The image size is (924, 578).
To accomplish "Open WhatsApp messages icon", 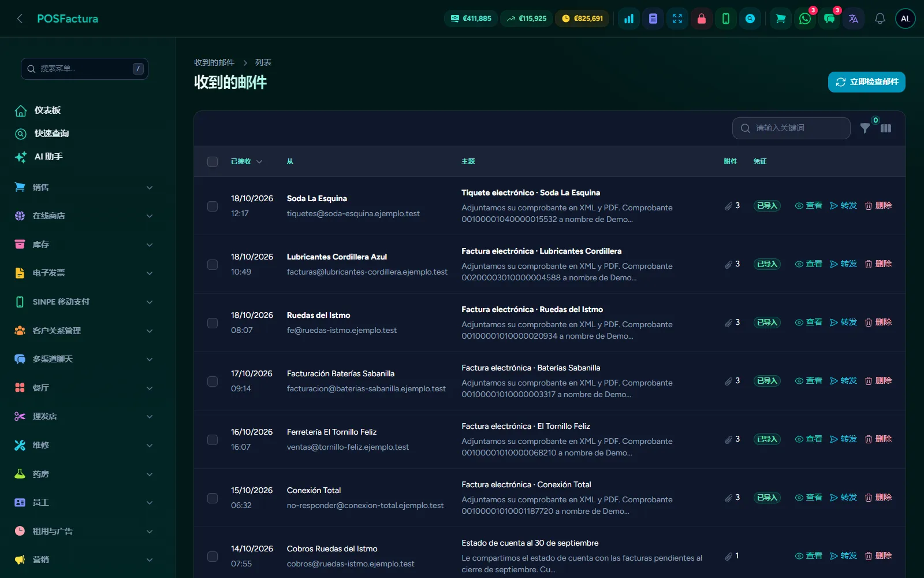I will [x=805, y=18].
